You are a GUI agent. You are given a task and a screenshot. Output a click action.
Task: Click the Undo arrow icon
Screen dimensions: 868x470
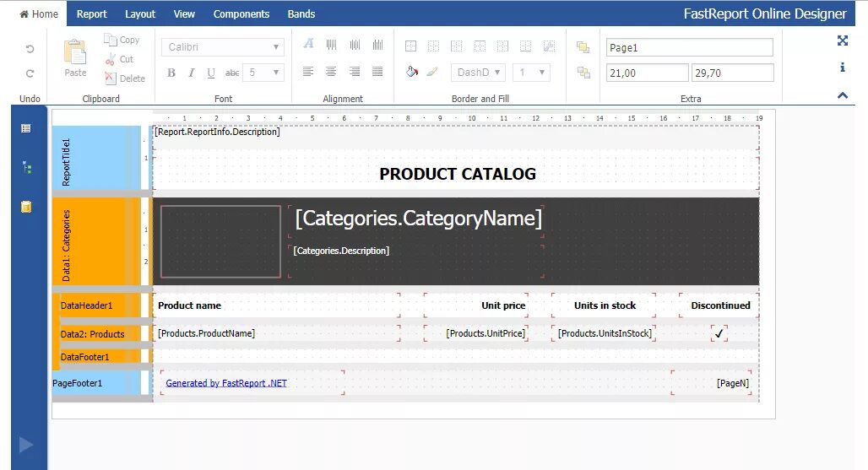(30, 49)
